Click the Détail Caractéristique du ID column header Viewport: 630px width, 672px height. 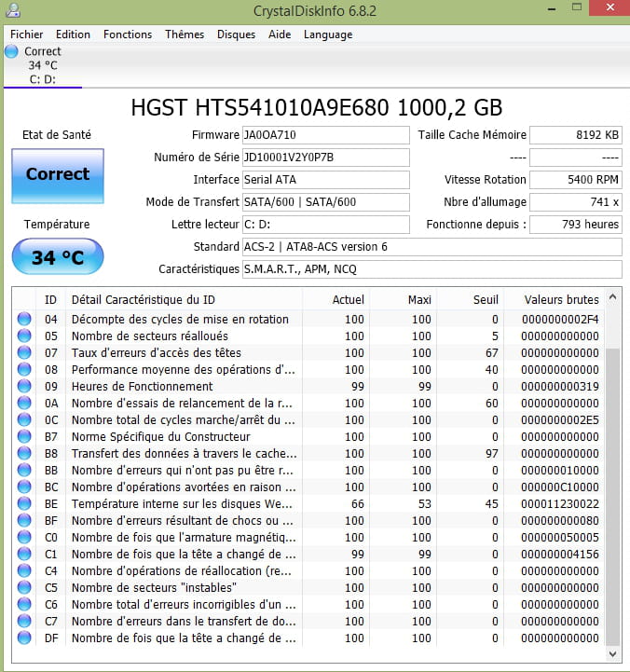point(185,299)
